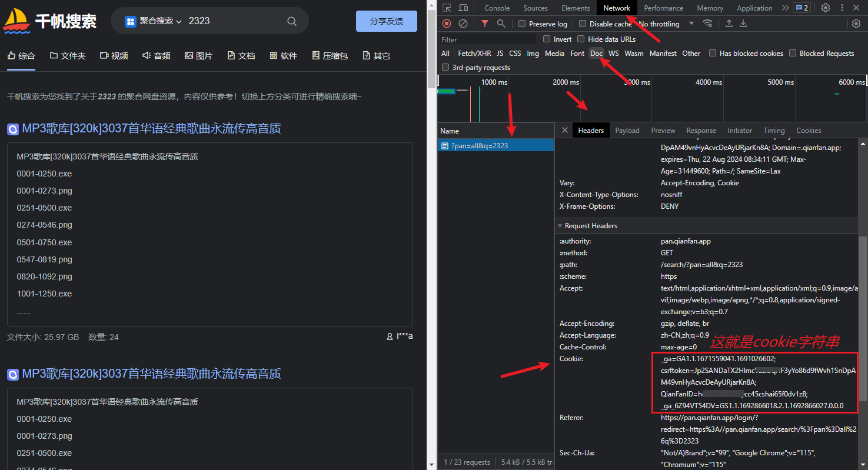868x470 pixels.
Task: Open DevTools more options menu
Action: (x=842, y=8)
